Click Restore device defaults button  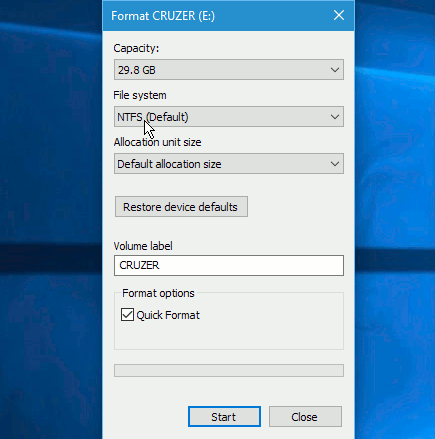181,207
